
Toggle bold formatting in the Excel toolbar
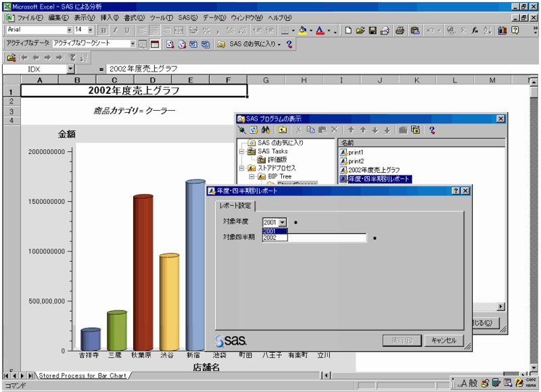tap(103, 30)
